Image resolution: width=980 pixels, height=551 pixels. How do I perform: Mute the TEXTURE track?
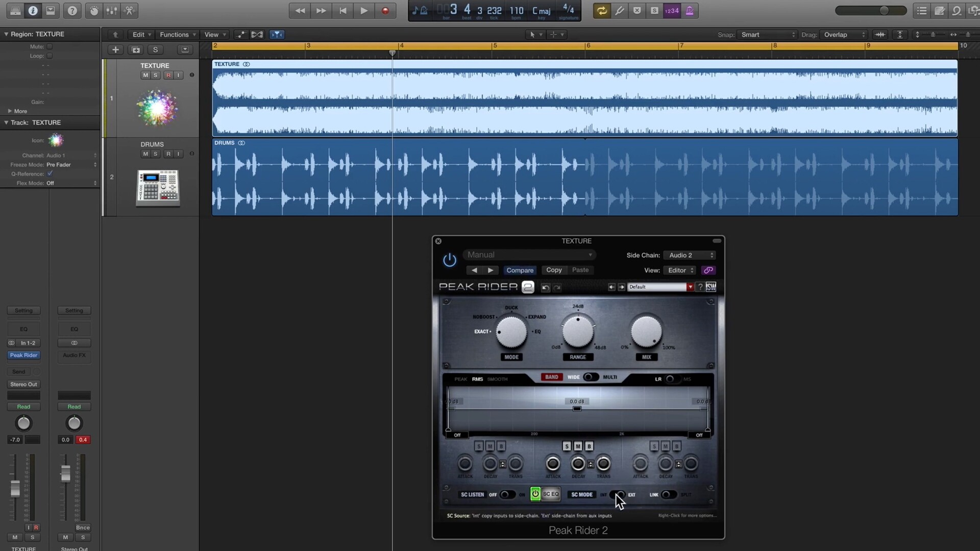(x=145, y=75)
